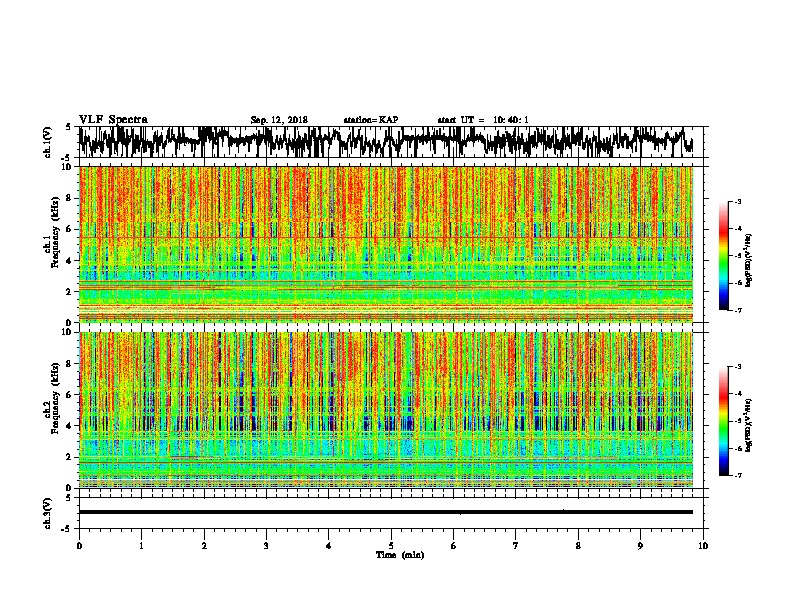
Task: Click time axis tick label "3"
Action: pos(266,546)
